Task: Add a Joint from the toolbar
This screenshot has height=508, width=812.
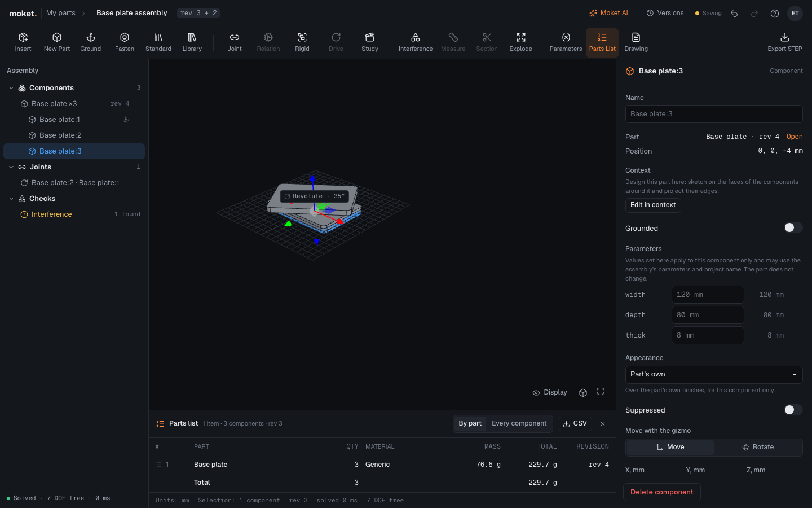Action: (x=235, y=42)
